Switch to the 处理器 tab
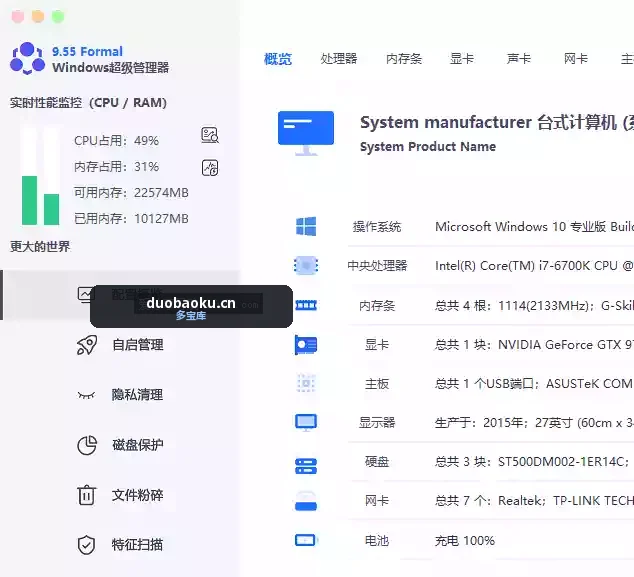 [x=339, y=59]
